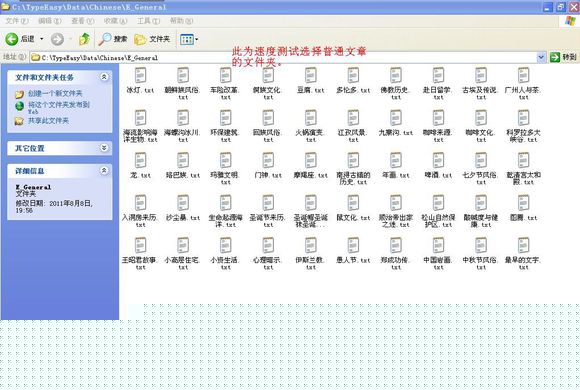580x390 pixels.
Task: Select the 侗族文化.txt file
Action: click(268, 84)
